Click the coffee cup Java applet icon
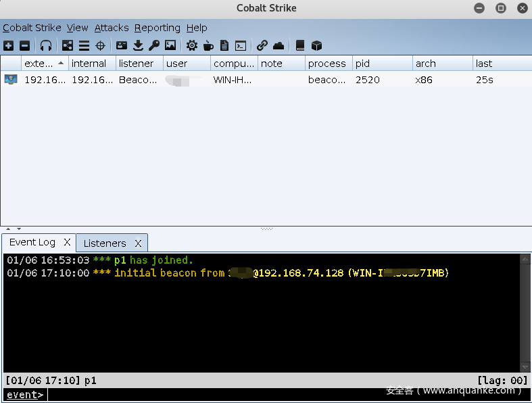 208,46
